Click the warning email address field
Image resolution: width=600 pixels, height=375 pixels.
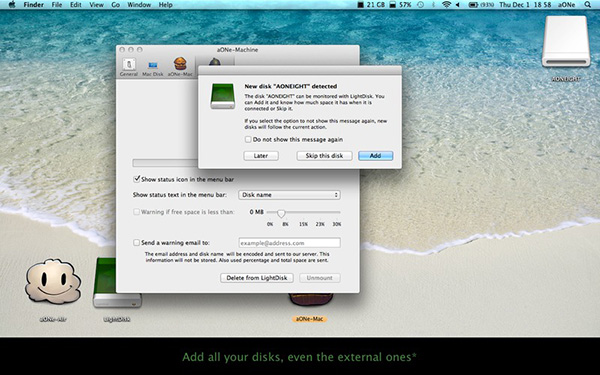point(289,243)
